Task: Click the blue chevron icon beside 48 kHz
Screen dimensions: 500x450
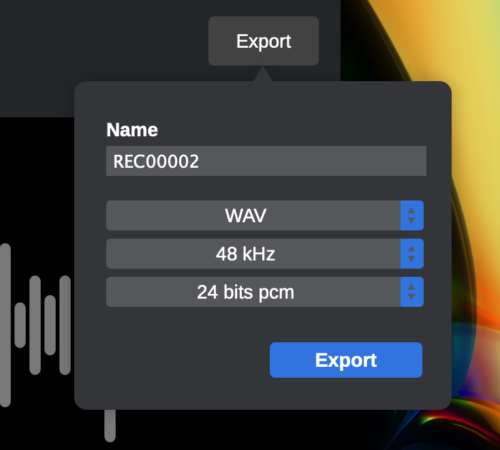Action: [x=412, y=254]
